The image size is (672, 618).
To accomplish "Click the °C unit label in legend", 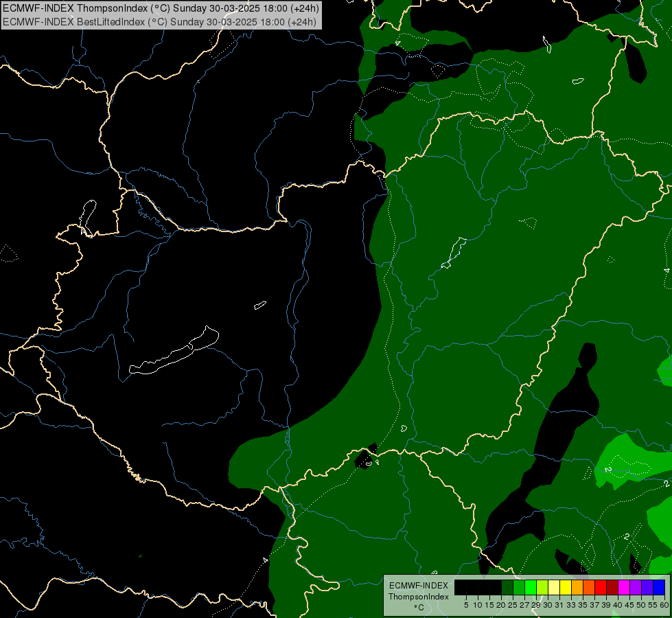I will [x=419, y=608].
